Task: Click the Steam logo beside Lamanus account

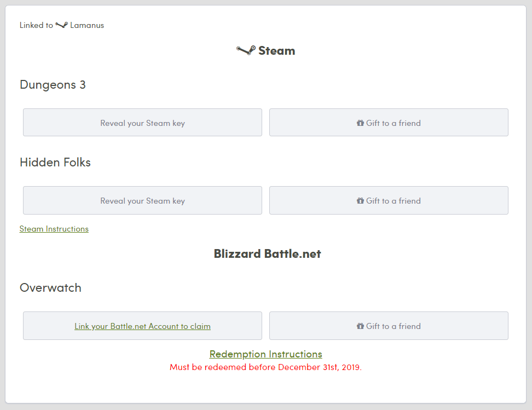Action: point(61,25)
